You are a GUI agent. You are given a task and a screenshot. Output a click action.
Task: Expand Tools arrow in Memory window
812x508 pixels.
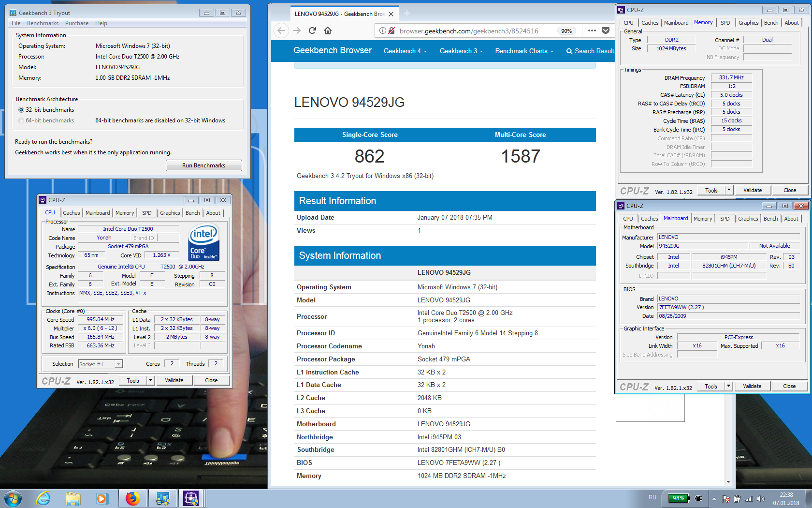point(729,190)
